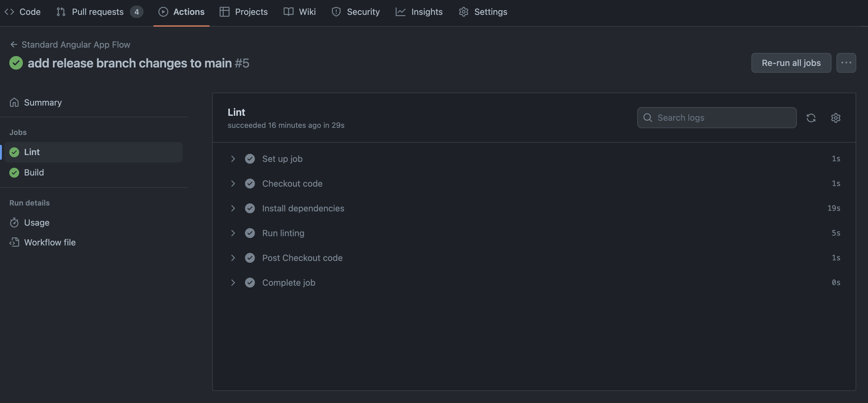The image size is (868, 403).
Task: Toggle the Build job in sidebar
Action: click(34, 172)
